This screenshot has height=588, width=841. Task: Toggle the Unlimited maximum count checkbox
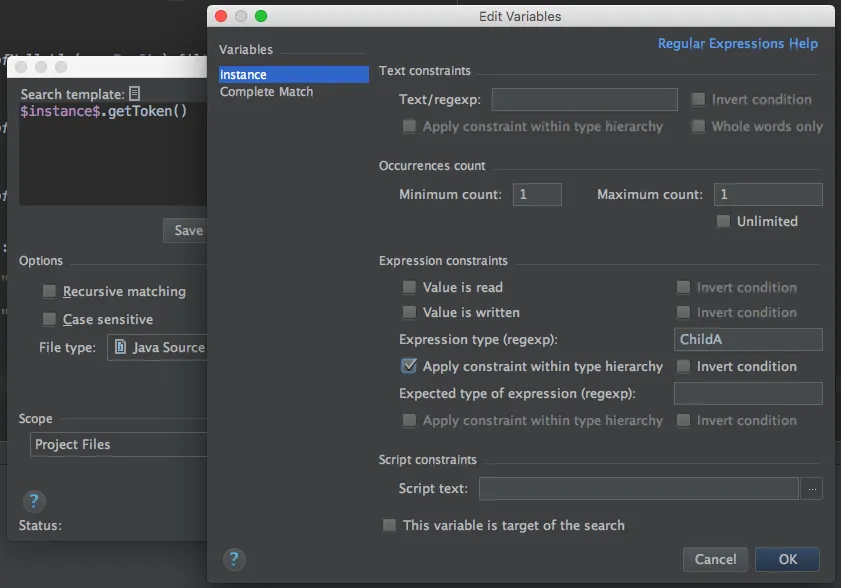point(723,221)
